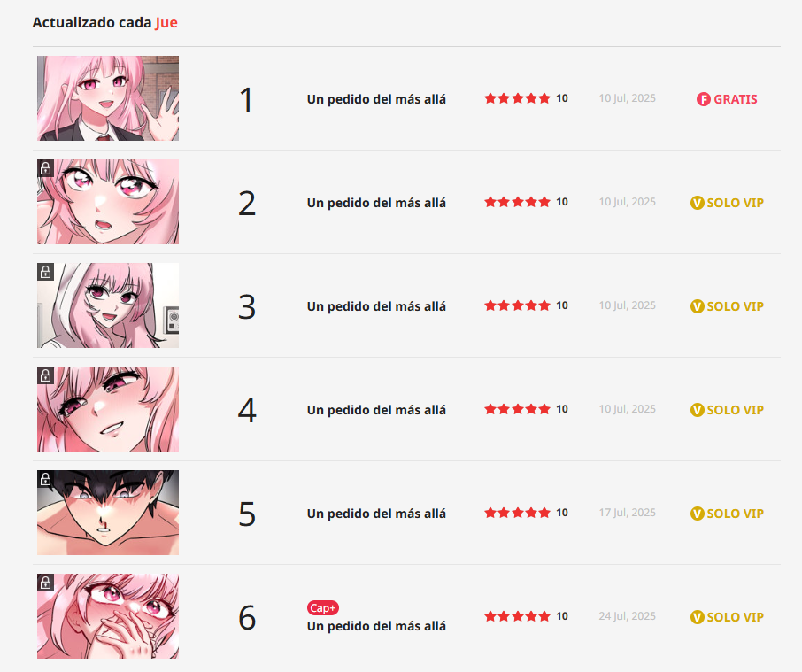Click the red F badge beside GRATIS
This screenshot has width=802, height=672.
[703, 99]
